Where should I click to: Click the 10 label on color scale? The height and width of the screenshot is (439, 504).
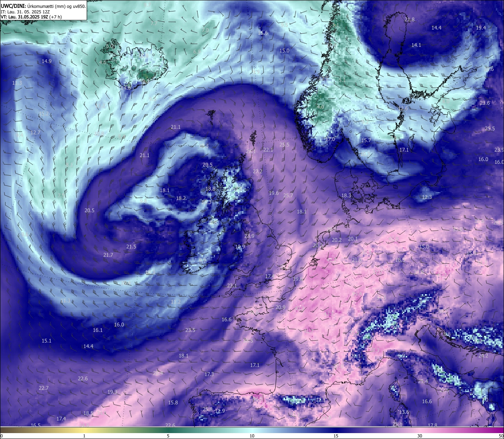click(x=252, y=436)
